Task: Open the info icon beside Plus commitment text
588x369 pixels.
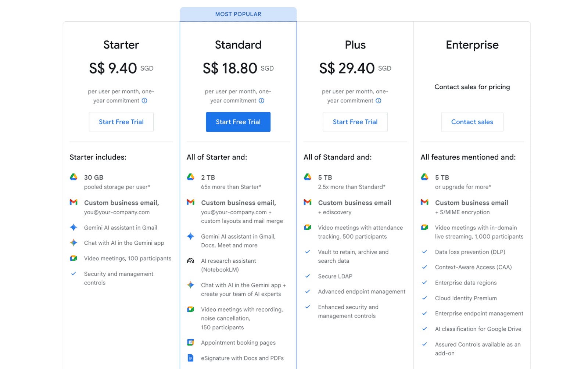Action: coord(379,101)
